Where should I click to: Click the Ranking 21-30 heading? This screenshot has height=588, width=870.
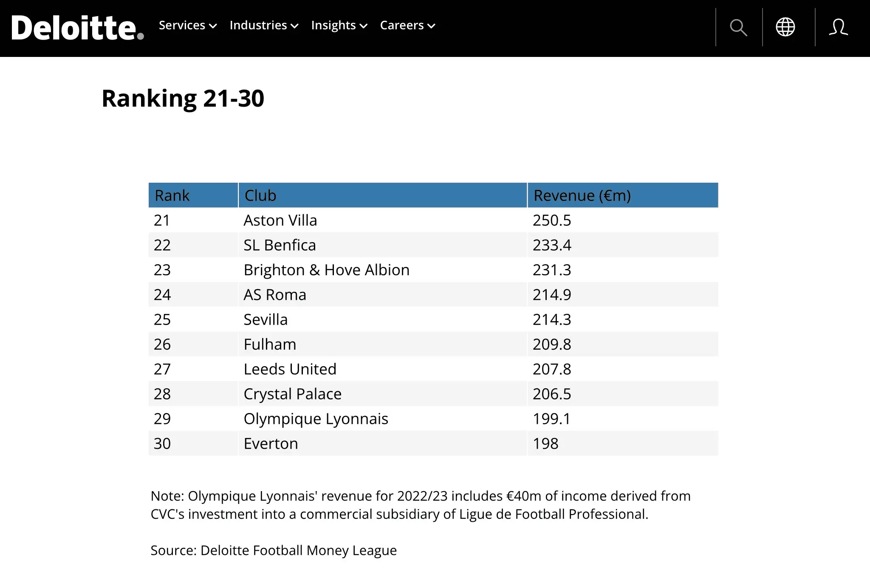[x=183, y=99]
